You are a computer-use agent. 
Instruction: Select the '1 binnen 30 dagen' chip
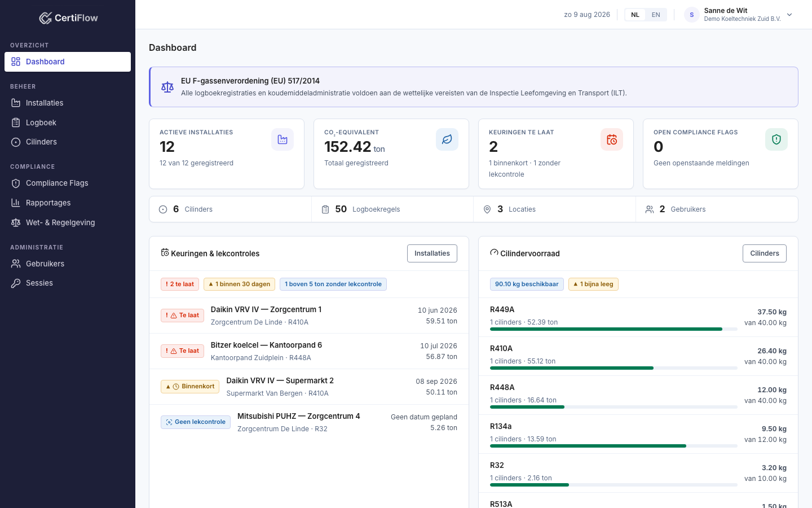pyautogui.click(x=239, y=284)
